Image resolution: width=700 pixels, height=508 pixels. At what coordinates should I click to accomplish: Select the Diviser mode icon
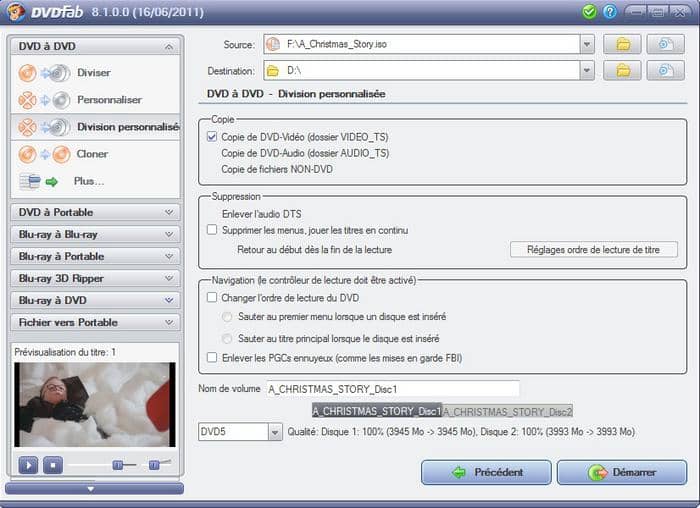pos(44,73)
